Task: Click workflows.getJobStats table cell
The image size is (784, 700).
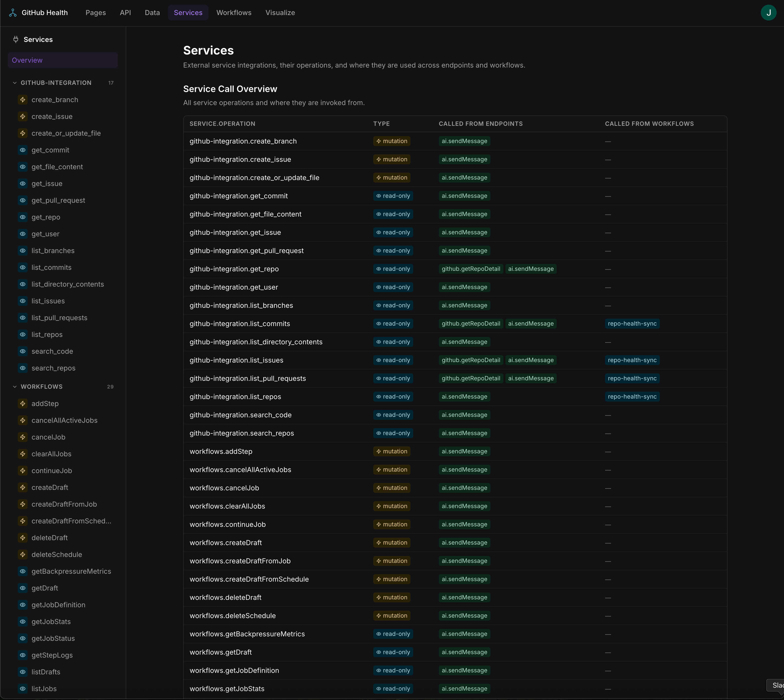Action: 227,689
